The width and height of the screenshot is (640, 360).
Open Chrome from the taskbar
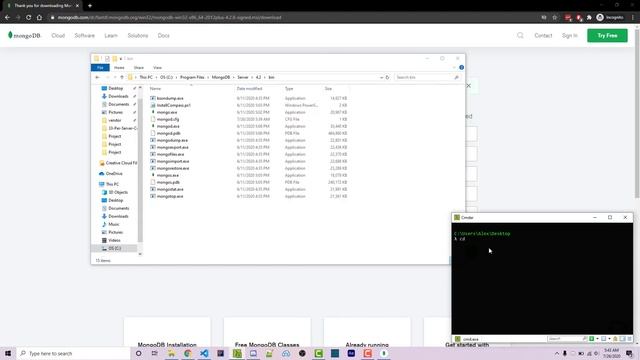(188, 353)
